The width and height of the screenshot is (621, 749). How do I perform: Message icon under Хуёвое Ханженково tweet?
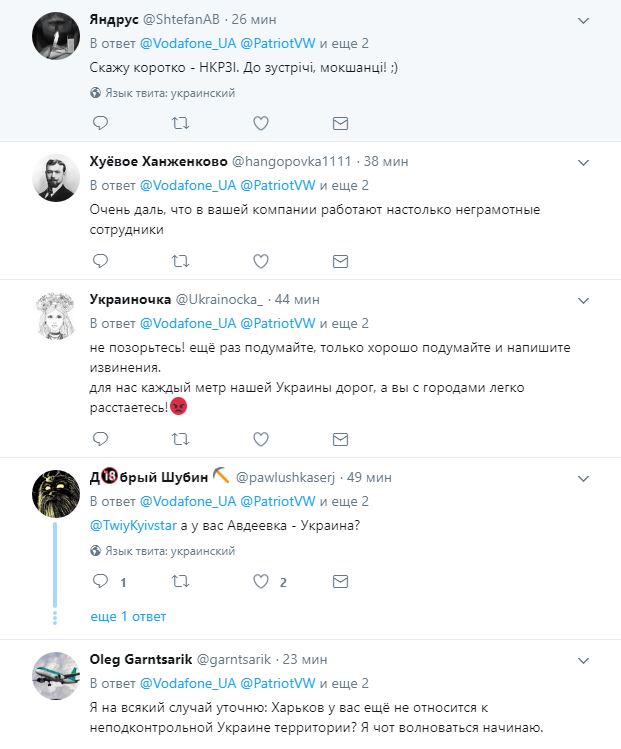pyautogui.click(x=340, y=261)
